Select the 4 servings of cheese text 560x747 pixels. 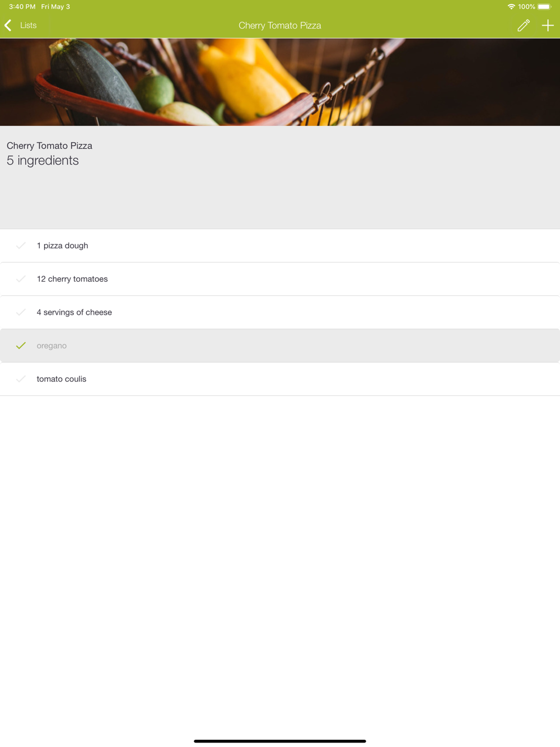pyautogui.click(x=74, y=312)
